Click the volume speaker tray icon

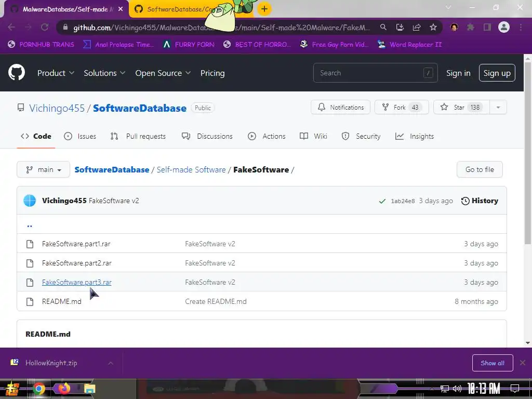click(x=457, y=389)
